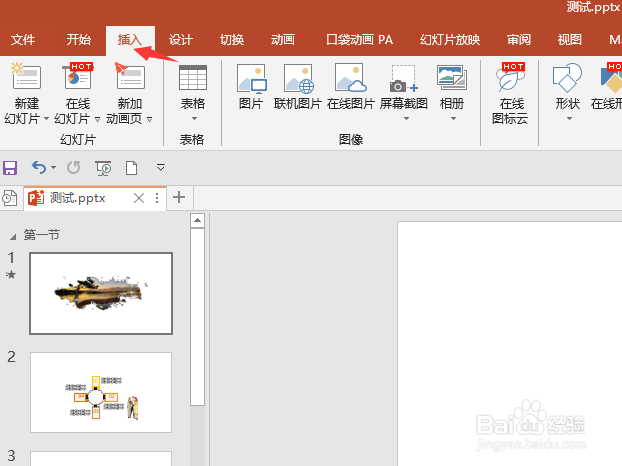Click the New Slide (新建幻灯片) icon
The image size is (622, 466).
click(27, 76)
